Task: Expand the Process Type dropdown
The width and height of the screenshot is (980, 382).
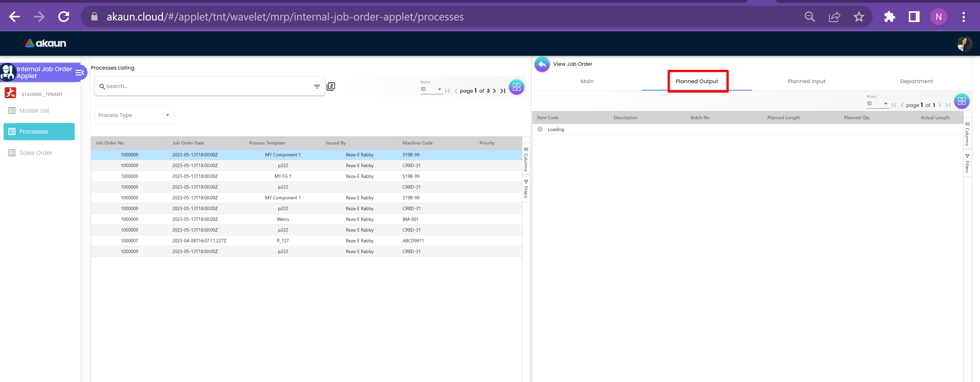Action: [x=134, y=115]
